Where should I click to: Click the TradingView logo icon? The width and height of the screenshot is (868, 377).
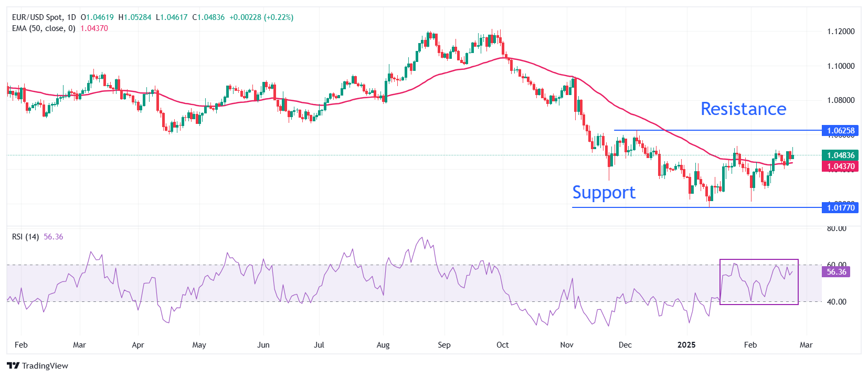point(13,365)
